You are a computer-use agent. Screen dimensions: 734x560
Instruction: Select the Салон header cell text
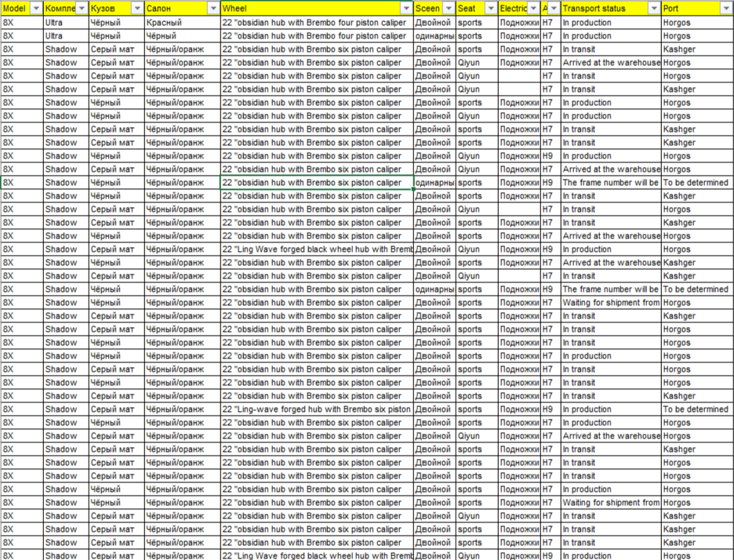click(158, 9)
